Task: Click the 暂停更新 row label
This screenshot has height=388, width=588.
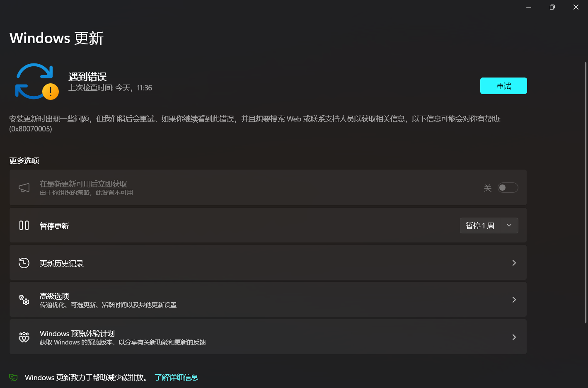Action: [54, 226]
